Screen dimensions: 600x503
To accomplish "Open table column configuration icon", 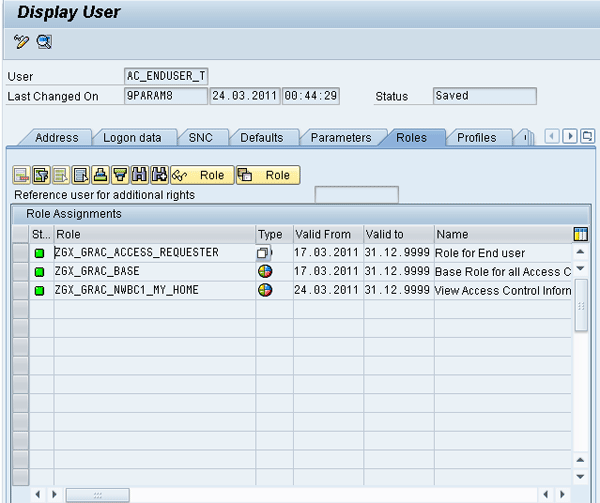I will point(580,234).
